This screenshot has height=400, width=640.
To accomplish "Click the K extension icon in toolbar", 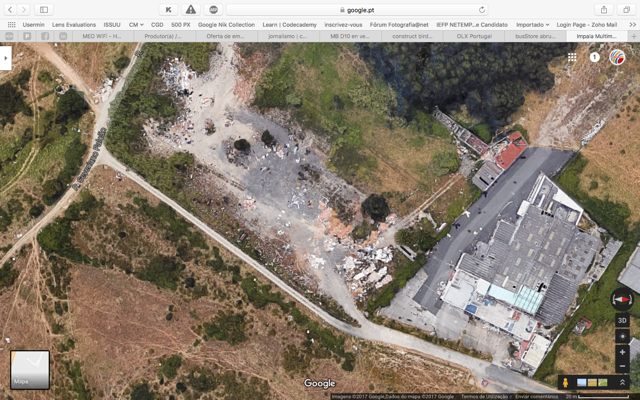I will [168, 9].
